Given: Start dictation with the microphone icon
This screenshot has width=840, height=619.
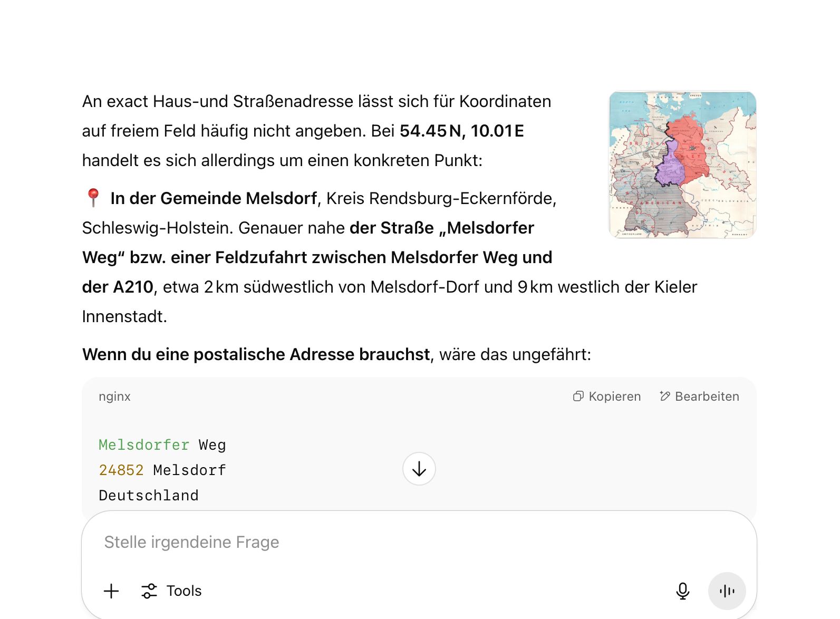Looking at the screenshot, I should [x=682, y=591].
